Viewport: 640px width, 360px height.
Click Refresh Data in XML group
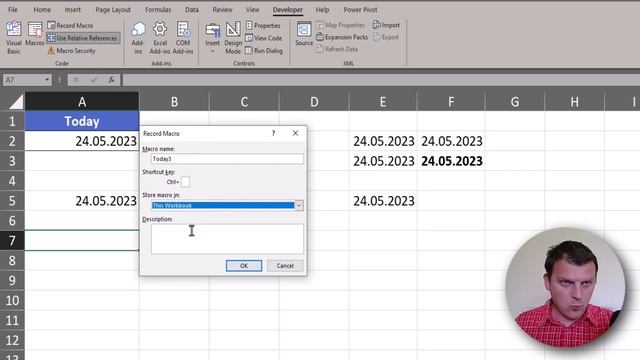(x=337, y=49)
